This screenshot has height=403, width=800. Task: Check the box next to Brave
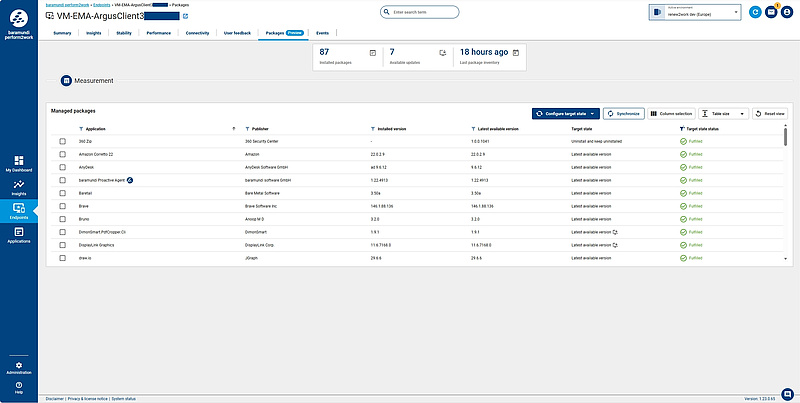[62, 205]
